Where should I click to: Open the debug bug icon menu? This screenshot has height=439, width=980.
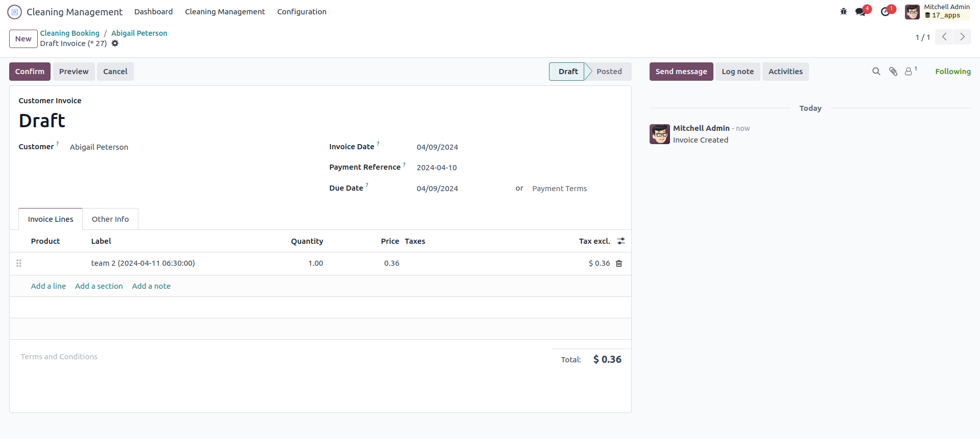(844, 11)
